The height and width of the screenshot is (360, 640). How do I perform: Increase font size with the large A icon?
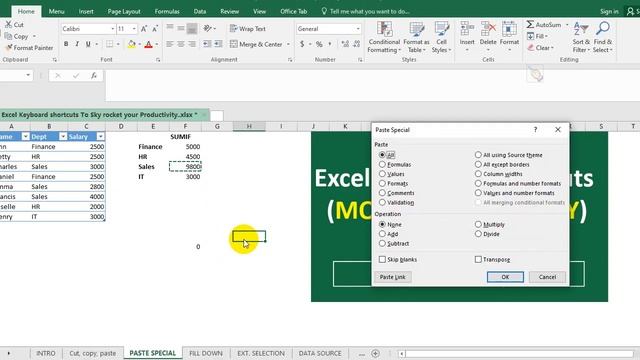click(x=144, y=29)
